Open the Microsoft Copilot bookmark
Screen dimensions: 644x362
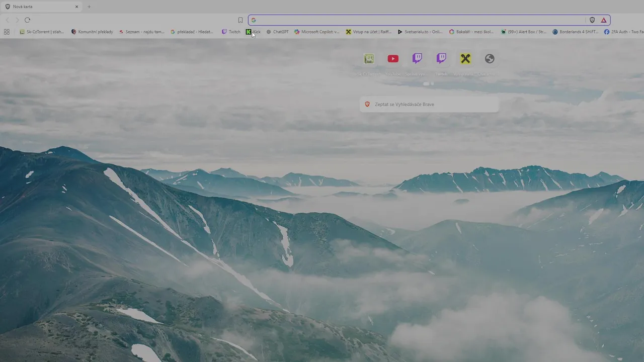[317, 32]
